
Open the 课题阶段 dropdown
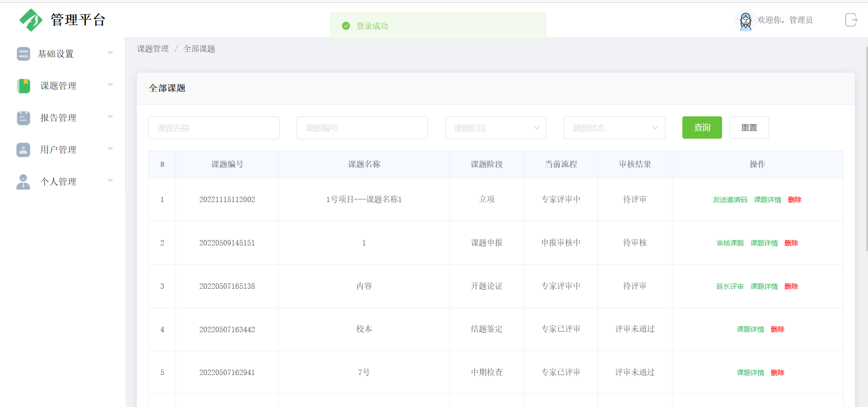pyautogui.click(x=496, y=128)
